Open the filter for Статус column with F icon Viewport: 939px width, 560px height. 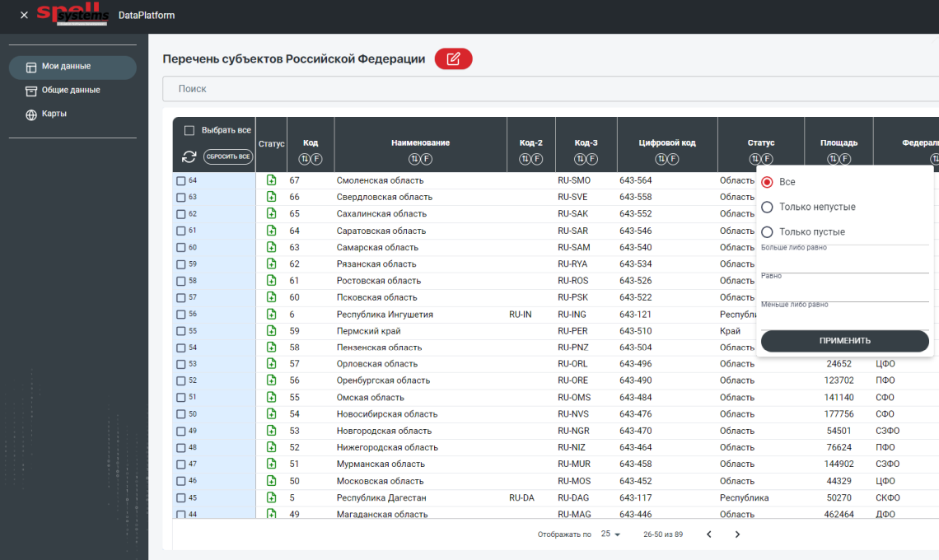767,159
